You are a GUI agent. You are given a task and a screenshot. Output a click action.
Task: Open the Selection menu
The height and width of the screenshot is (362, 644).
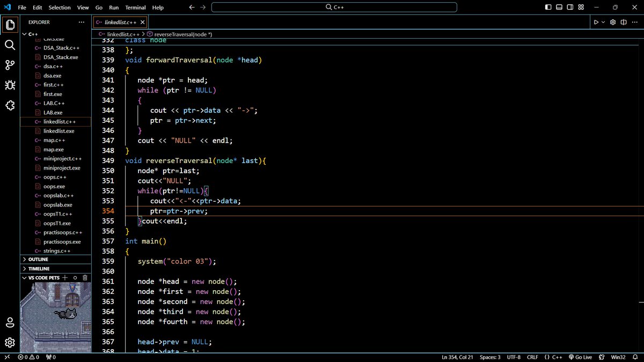pos(60,8)
